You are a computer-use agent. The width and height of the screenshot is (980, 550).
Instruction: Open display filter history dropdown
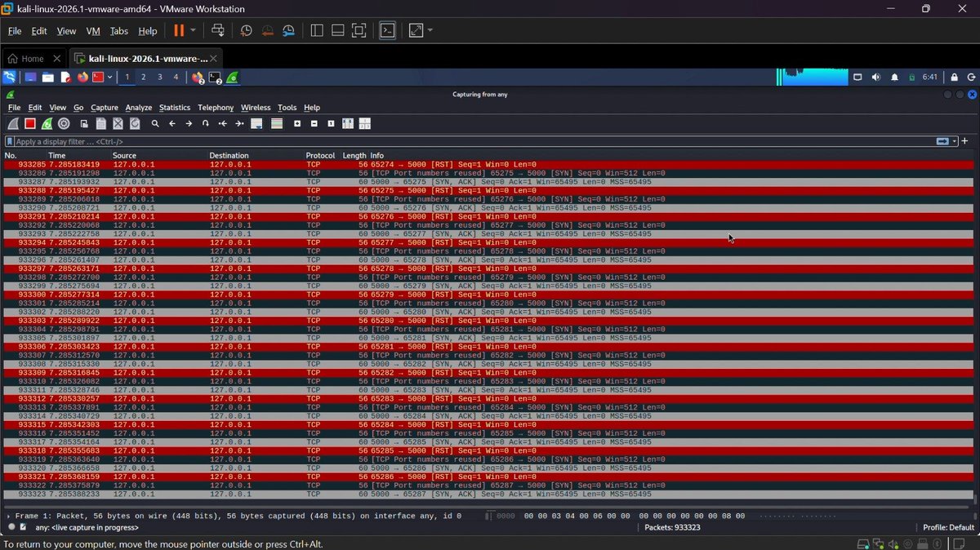tap(955, 141)
